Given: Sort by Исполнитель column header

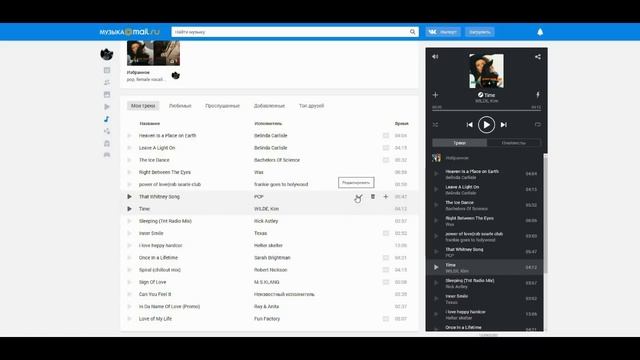Looking at the screenshot, I should [x=268, y=123].
